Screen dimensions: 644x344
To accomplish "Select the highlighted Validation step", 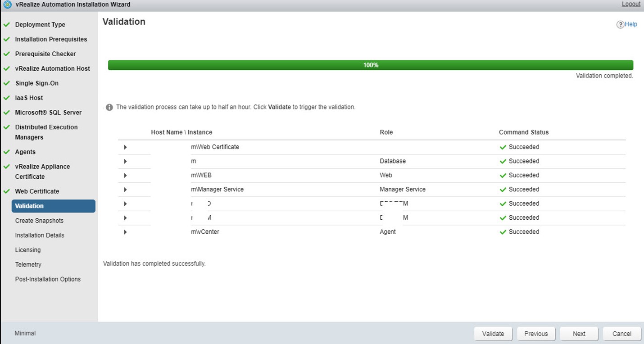I will pos(53,206).
